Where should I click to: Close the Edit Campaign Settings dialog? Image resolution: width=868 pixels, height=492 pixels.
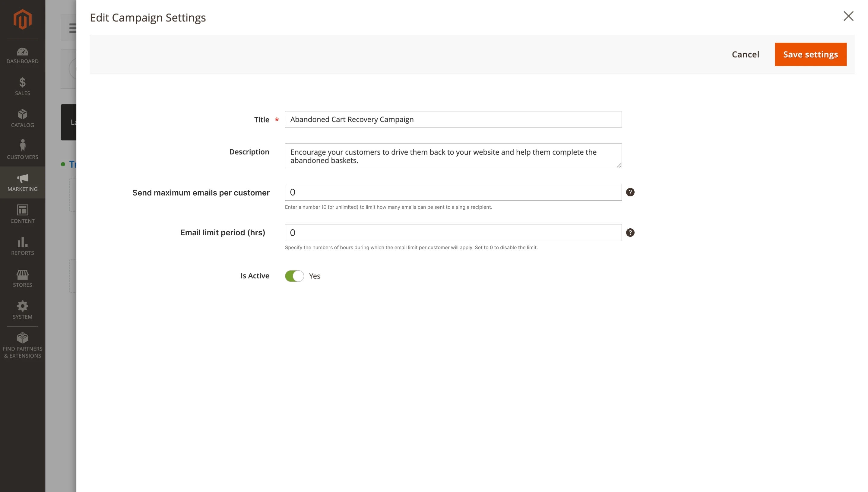point(848,16)
